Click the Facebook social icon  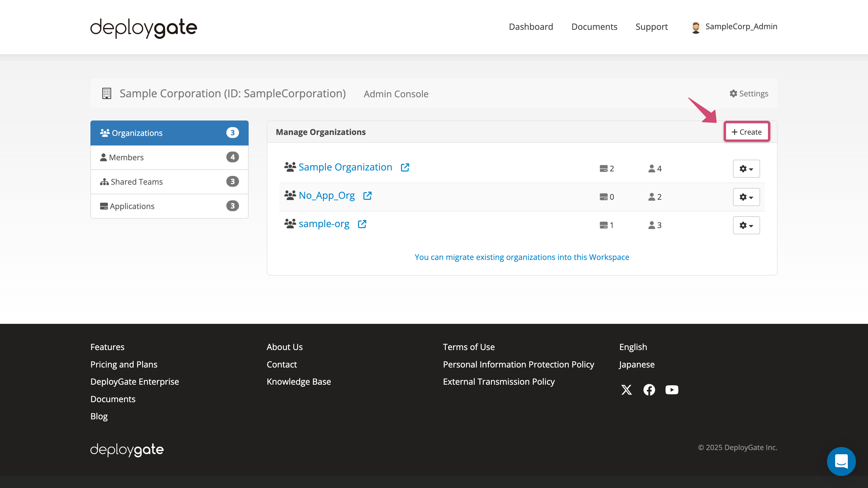[x=649, y=390]
